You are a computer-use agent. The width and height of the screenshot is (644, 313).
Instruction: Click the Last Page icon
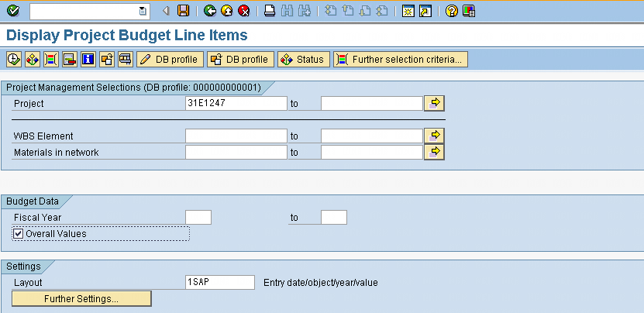(382, 11)
